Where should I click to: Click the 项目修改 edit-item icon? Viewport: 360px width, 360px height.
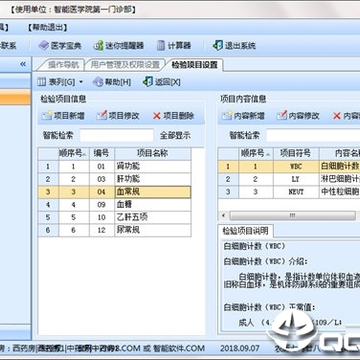[102, 116]
